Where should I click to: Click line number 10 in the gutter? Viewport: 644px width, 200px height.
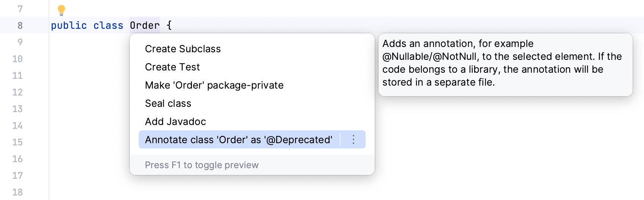17,59
